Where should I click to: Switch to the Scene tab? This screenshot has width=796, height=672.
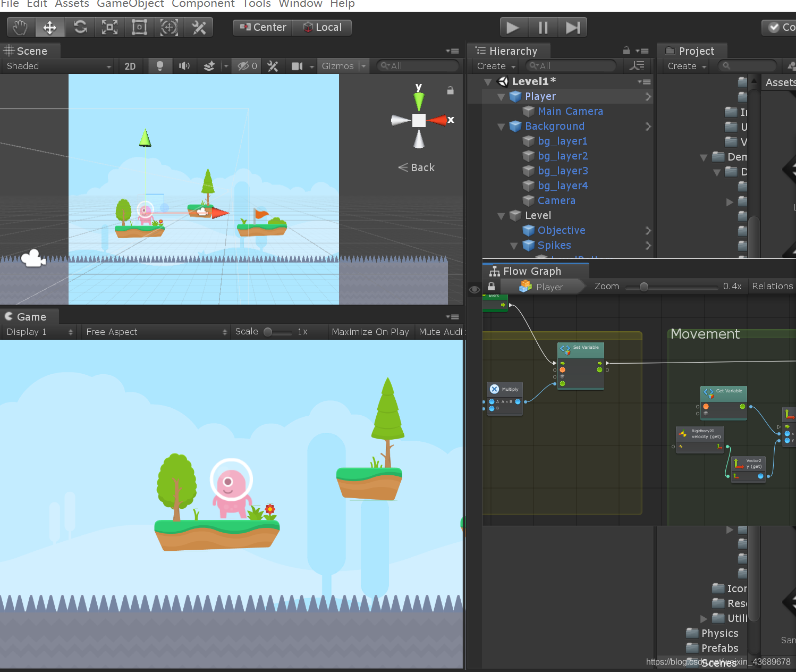pyautogui.click(x=30, y=51)
